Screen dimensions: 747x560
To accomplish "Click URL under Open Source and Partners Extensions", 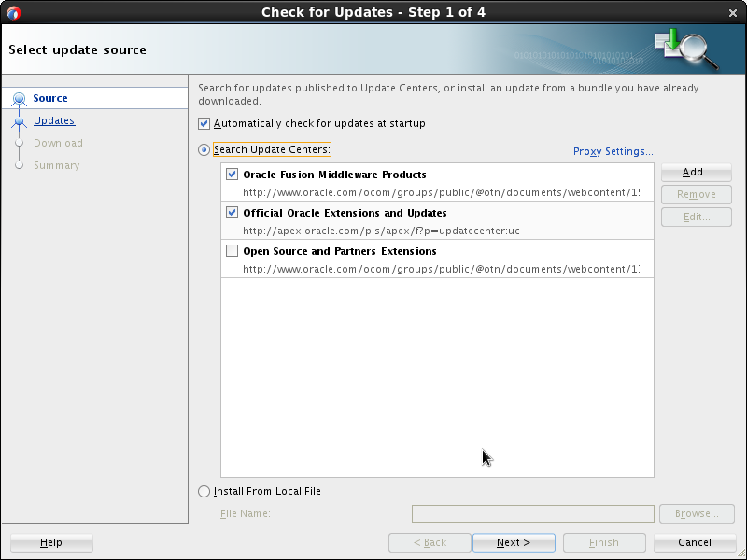I will click(x=441, y=269).
